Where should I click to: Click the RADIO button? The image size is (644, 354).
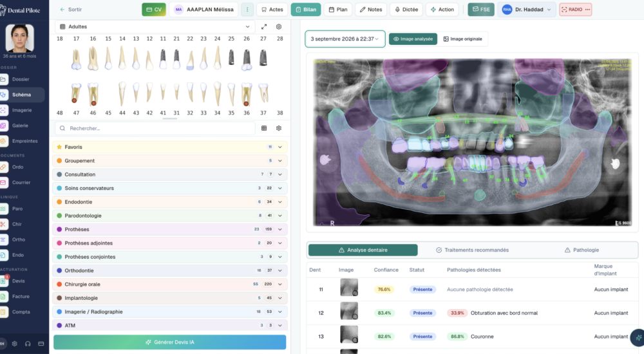point(575,10)
